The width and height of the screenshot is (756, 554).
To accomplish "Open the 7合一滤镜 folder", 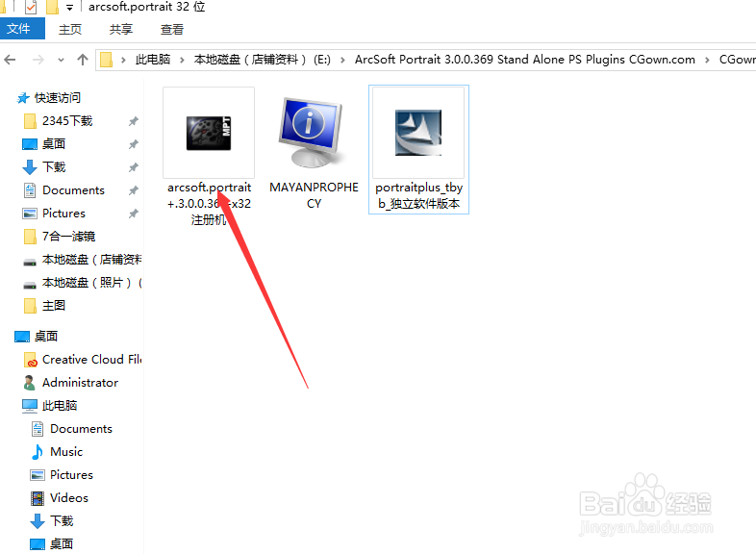I will (68, 237).
